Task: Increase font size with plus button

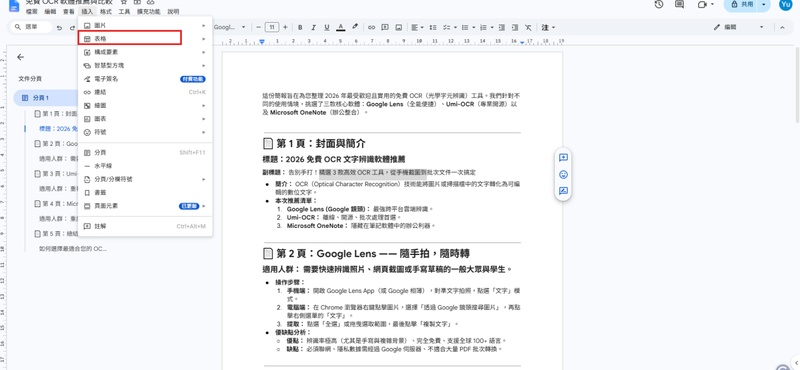Action: tap(285, 27)
